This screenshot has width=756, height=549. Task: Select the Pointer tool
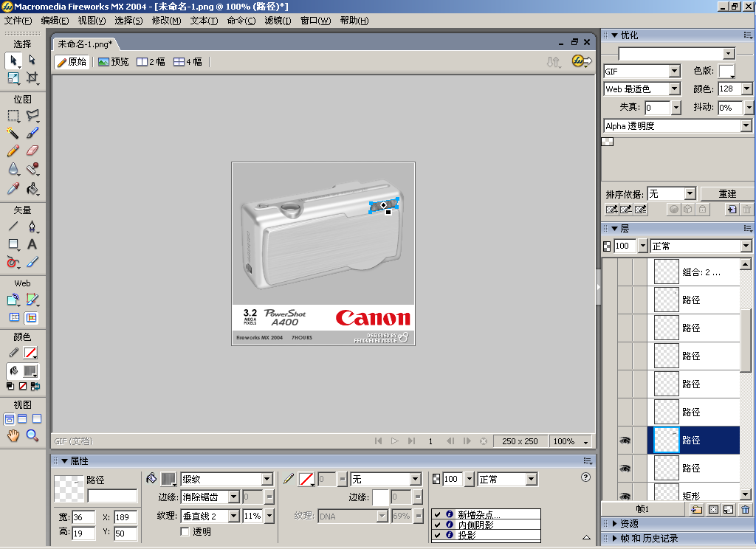pyautogui.click(x=13, y=61)
